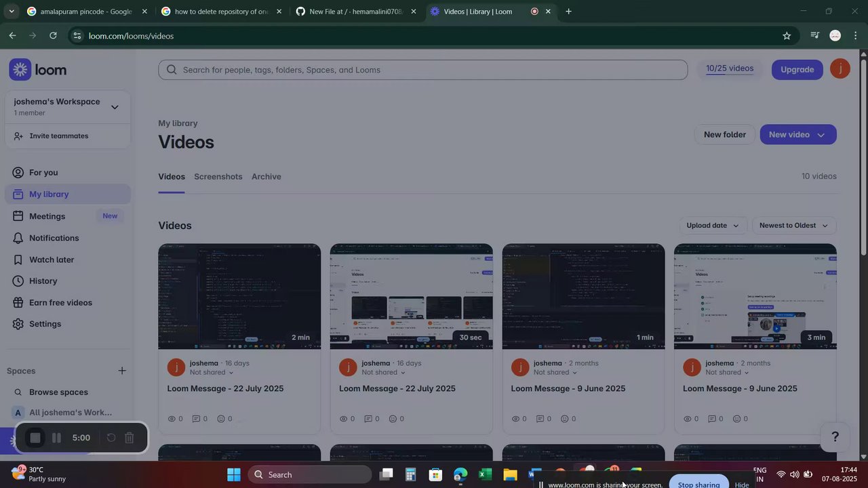Switch to how to delete repository tab
The image size is (868, 488).
(x=220, y=12)
